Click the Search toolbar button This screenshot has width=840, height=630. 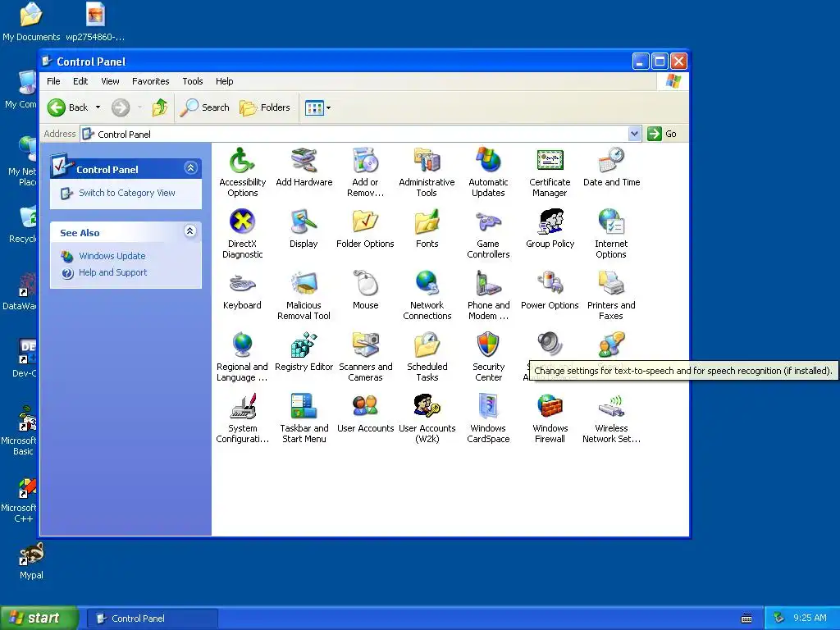pyautogui.click(x=204, y=107)
